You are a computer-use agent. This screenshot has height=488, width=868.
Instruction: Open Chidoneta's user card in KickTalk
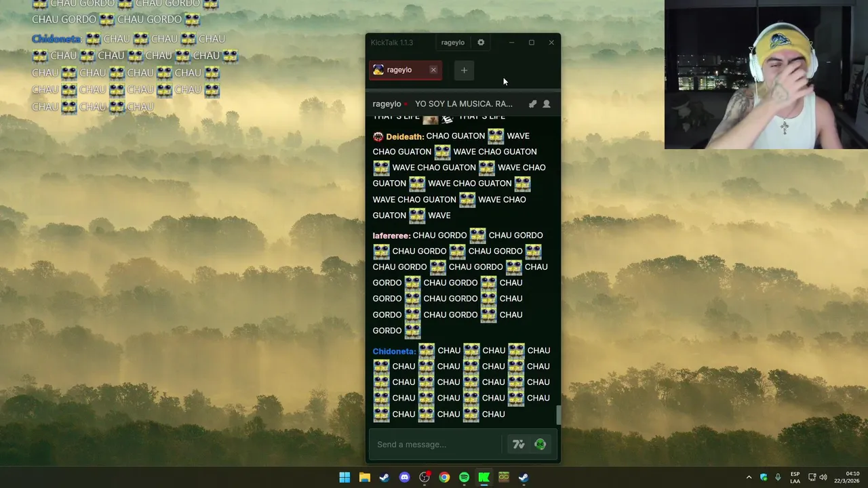coord(394,351)
